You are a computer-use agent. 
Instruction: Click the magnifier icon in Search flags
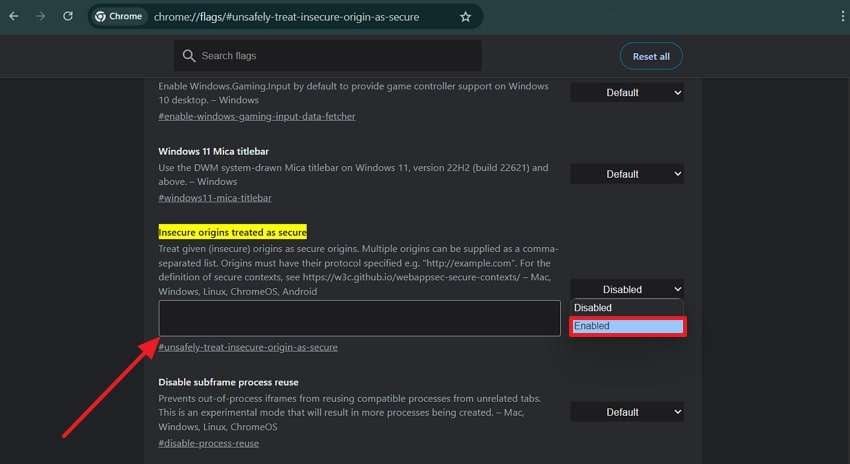click(x=188, y=56)
